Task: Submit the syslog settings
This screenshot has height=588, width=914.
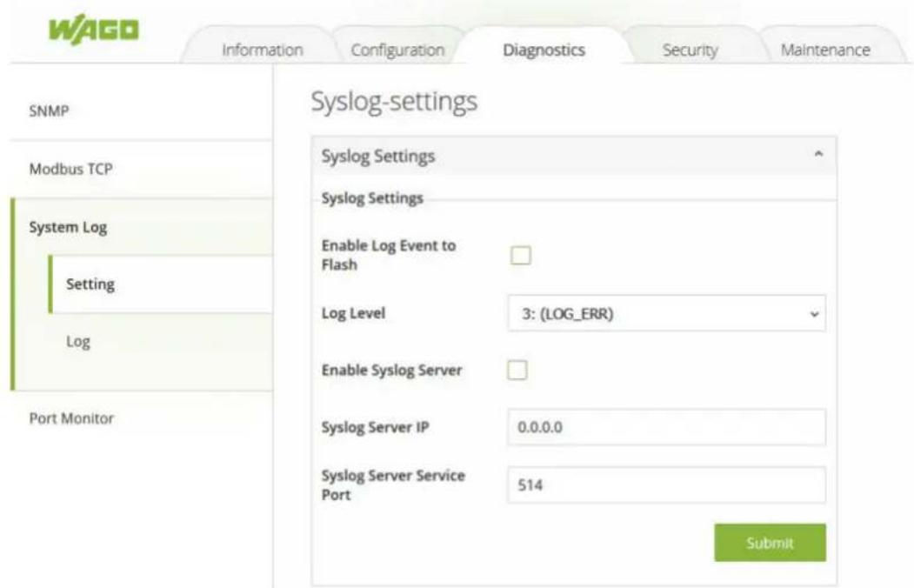Action: [770, 543]
